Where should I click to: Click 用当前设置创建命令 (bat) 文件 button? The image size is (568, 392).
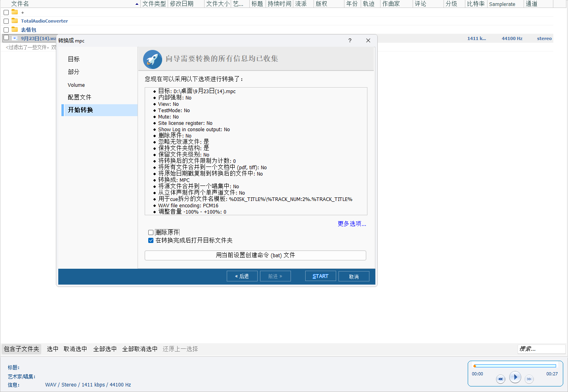(x=255, y=255)
